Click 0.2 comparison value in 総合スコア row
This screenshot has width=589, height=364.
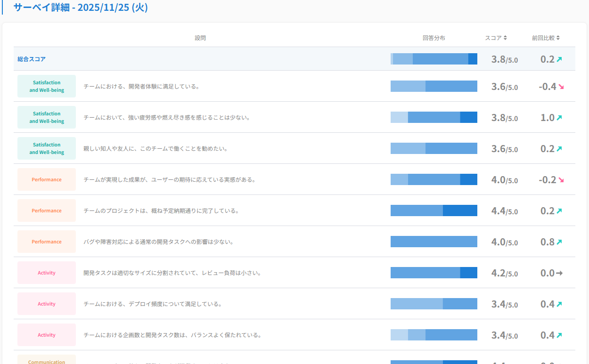(x=548, y=59)
